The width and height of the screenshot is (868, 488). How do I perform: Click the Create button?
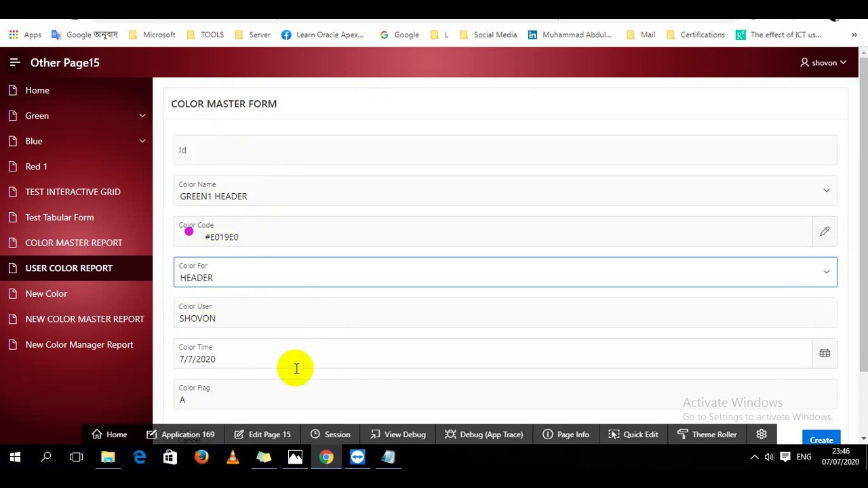tap(821, 439)
